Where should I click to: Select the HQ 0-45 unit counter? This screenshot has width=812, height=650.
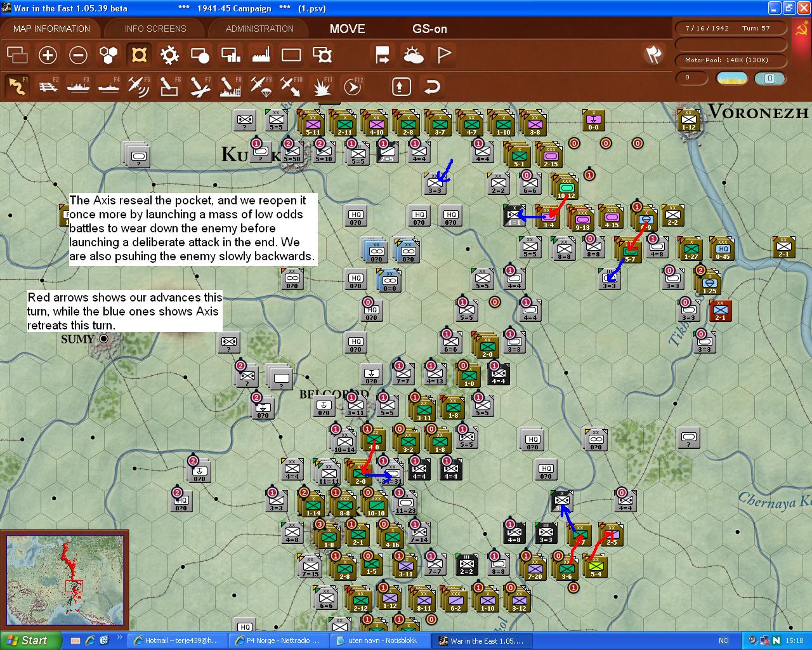pos(722,249)
